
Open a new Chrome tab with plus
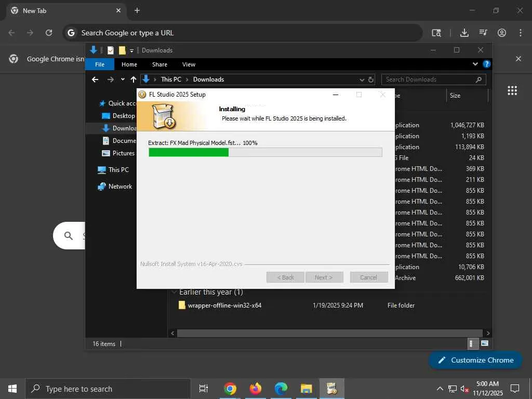tap(137, 10)
